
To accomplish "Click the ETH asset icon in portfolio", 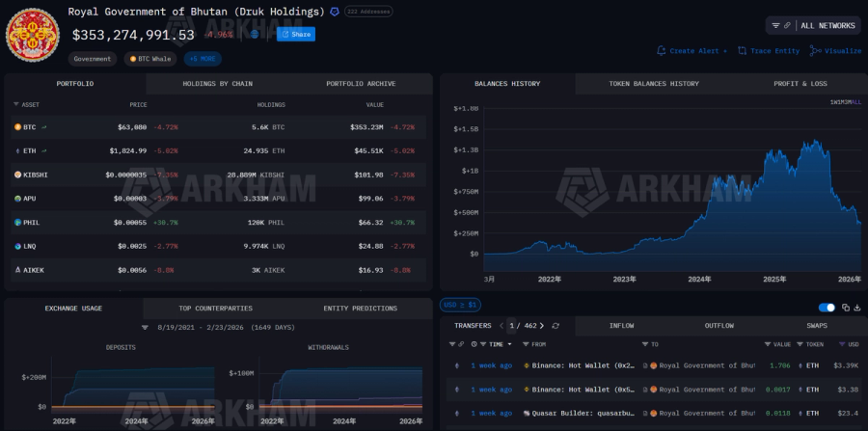I will tap(17, 150).
